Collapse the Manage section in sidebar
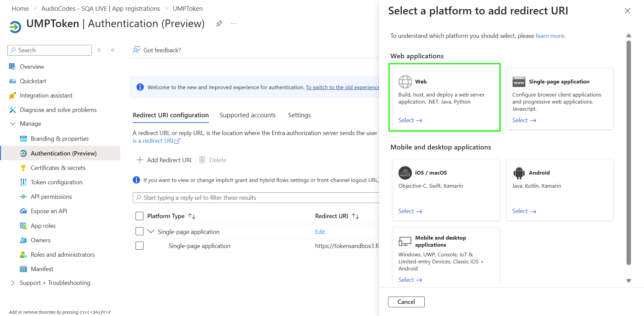Screen dimensions: 644x316 (13, 124)
